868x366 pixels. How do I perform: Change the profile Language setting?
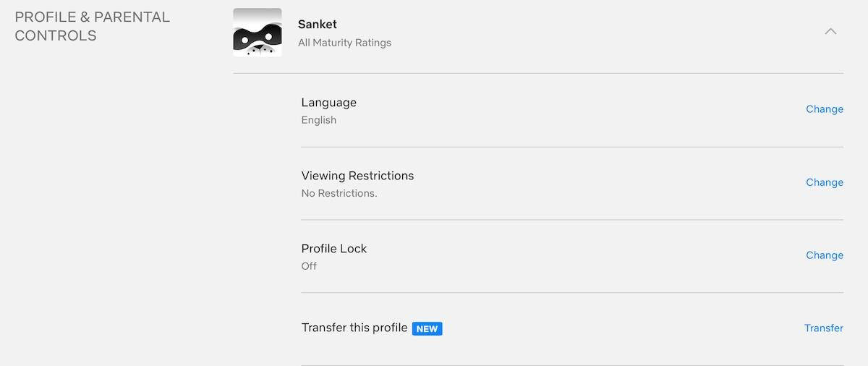coord(825,109)
